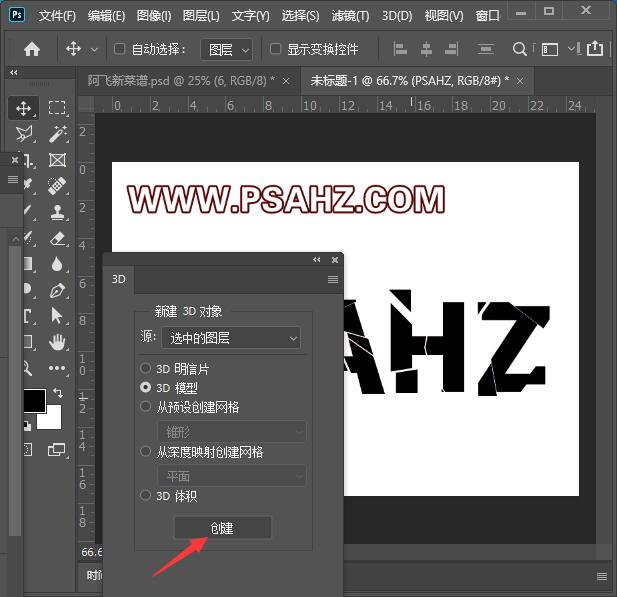Select the Magic Wand tool
The height and width of the screenshot is (597, 617).
(x=57, y=134)
